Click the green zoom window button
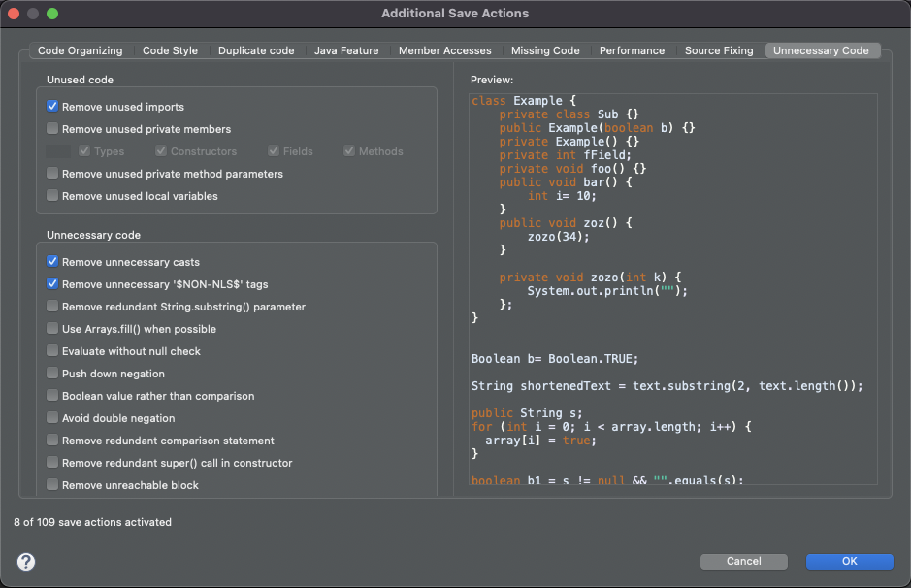This screenshot has height=588, width=911. 52,14
